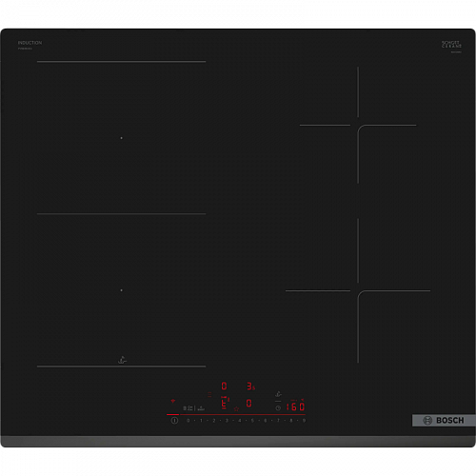The height and width of the screenshot is (476, 476).
Task: Tap the pan symbol on left flex zone
Action: click(x=122, y=360)
